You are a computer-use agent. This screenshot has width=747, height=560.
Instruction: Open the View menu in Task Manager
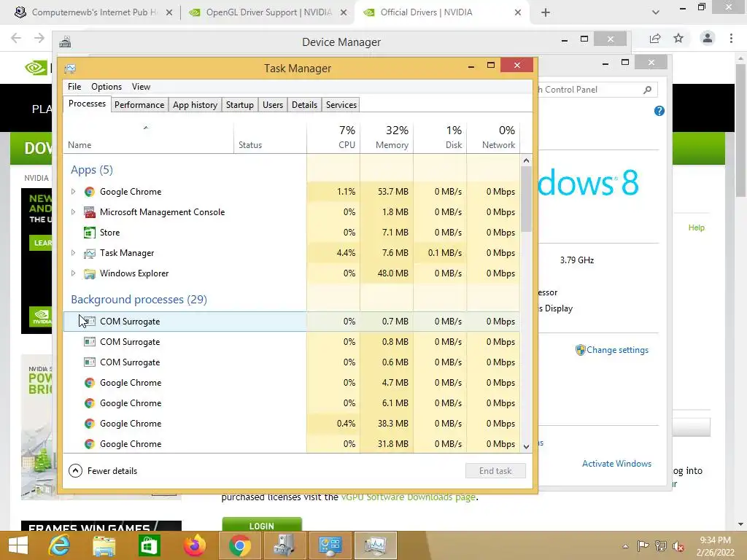point(141,87)
